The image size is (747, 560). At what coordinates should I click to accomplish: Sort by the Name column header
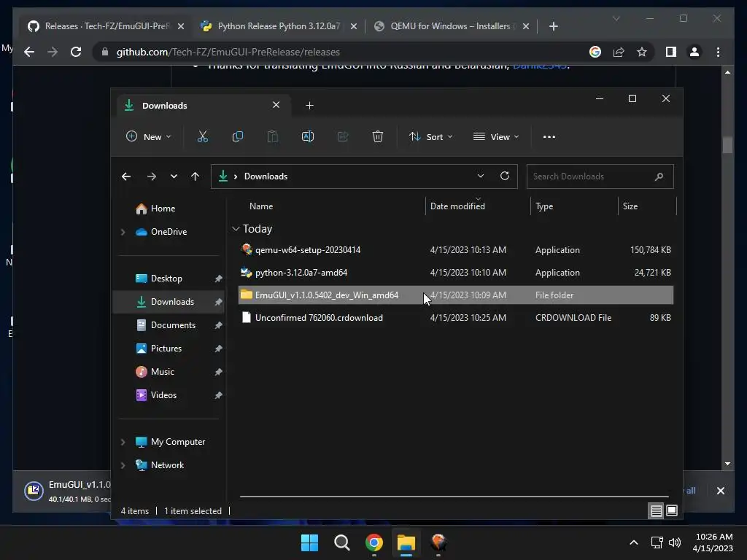261,206
